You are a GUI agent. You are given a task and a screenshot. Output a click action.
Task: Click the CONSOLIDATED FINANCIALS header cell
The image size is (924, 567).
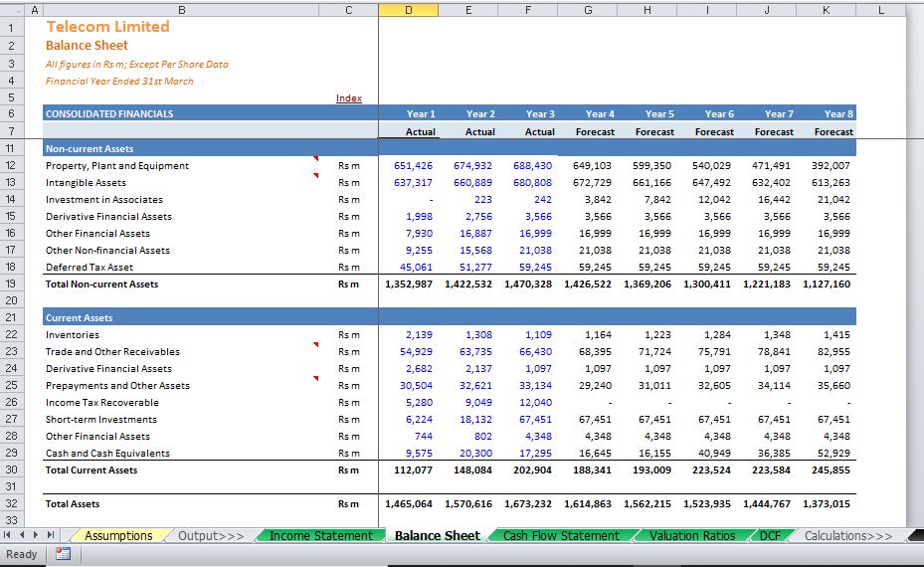tap(109, 113)
